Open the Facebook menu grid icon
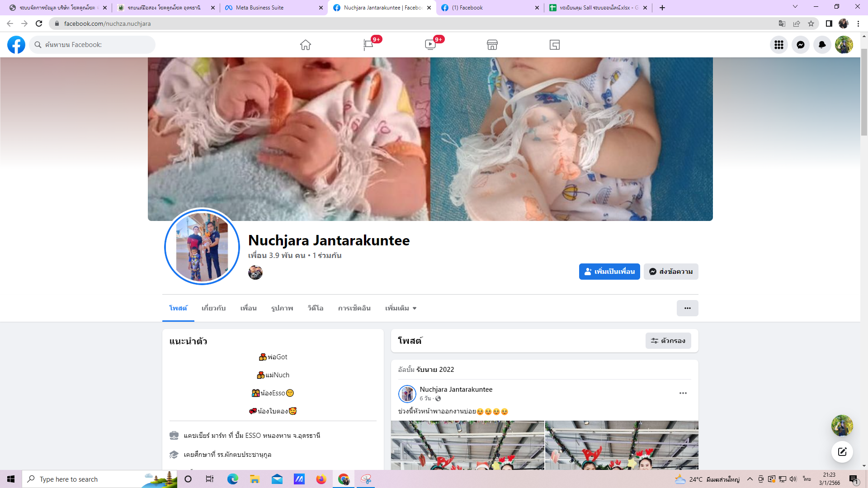This screenshot has width=868, height=488. pyautogui.click(x=779, y=45)
